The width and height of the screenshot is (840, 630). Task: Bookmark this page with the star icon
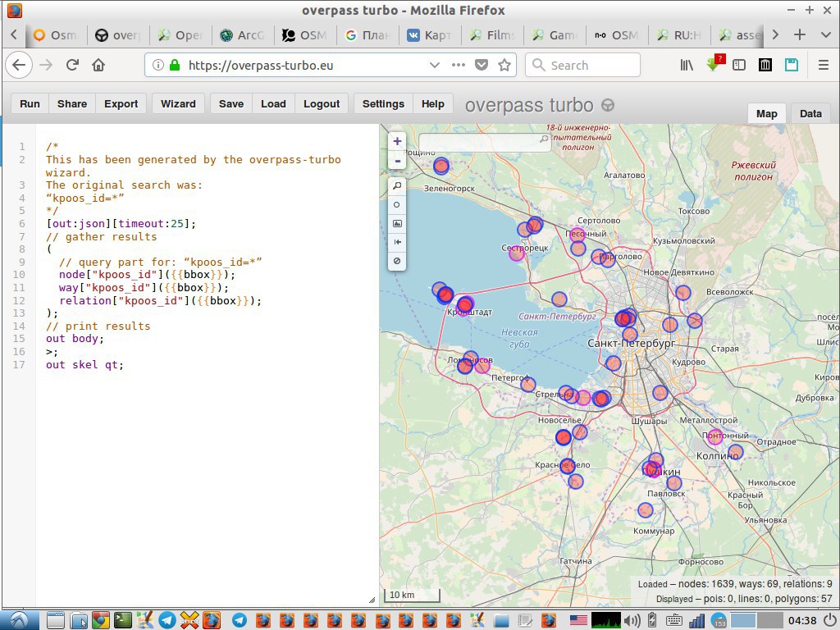click(504, 65)
